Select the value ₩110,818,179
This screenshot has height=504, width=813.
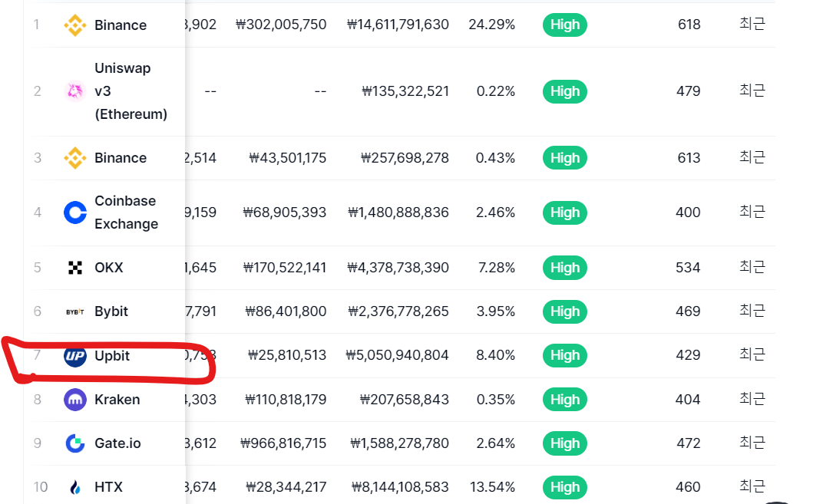click(x=286, y=400)
